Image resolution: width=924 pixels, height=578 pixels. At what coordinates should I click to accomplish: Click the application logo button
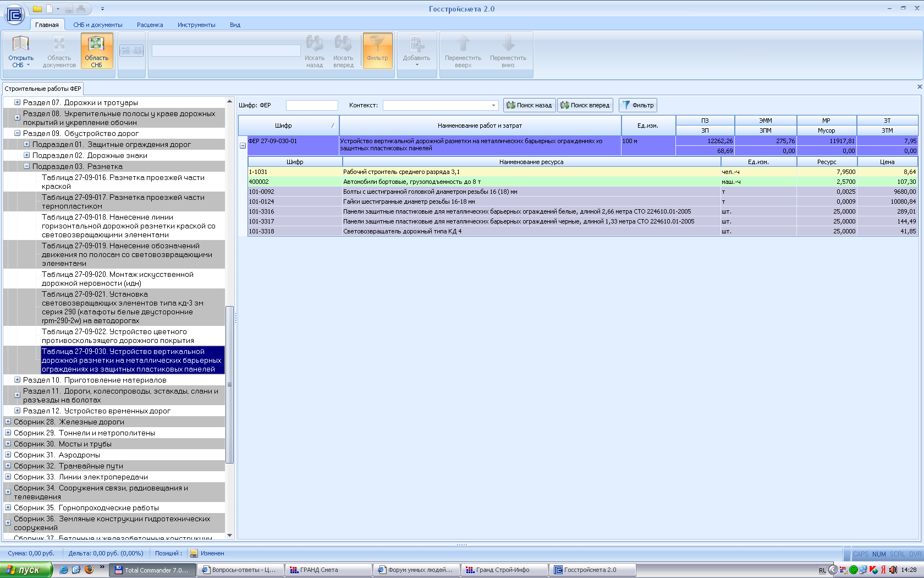(x=14, y=14)
